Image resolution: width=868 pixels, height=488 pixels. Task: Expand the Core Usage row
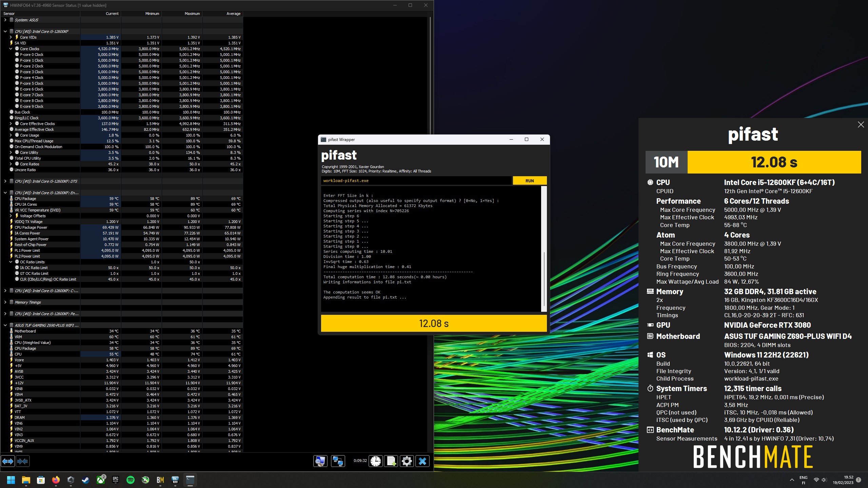pos(11,135)
